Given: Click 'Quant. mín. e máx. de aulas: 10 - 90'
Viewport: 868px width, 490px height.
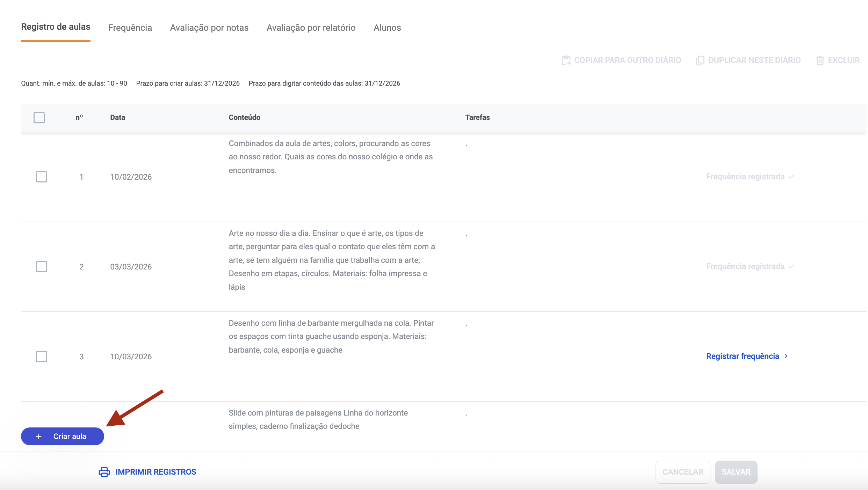Looking at the screenshot, I should (74, 83).
